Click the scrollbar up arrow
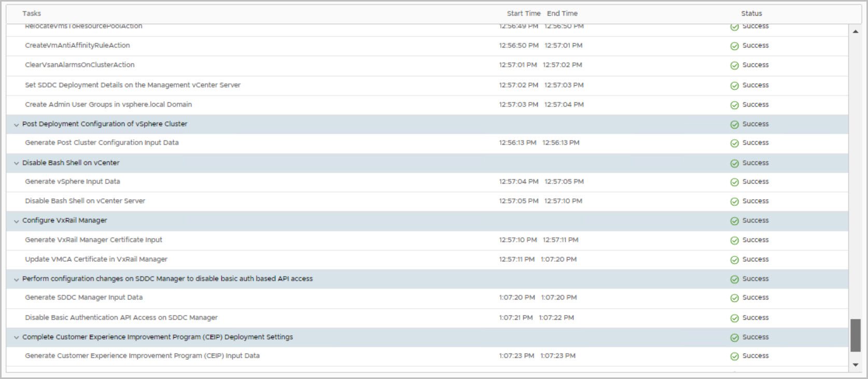This screenshot has height=379, width=868. (x=856, y=32)
